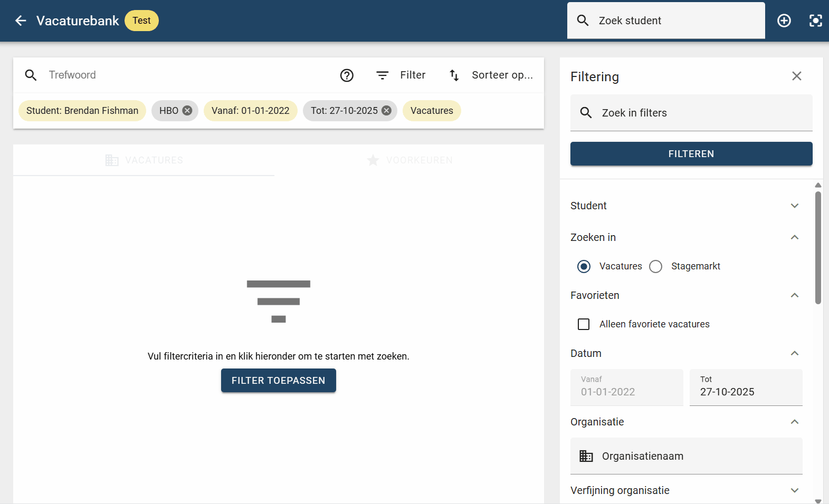Click the Trefwoord keyword input

tap(187, 75)
